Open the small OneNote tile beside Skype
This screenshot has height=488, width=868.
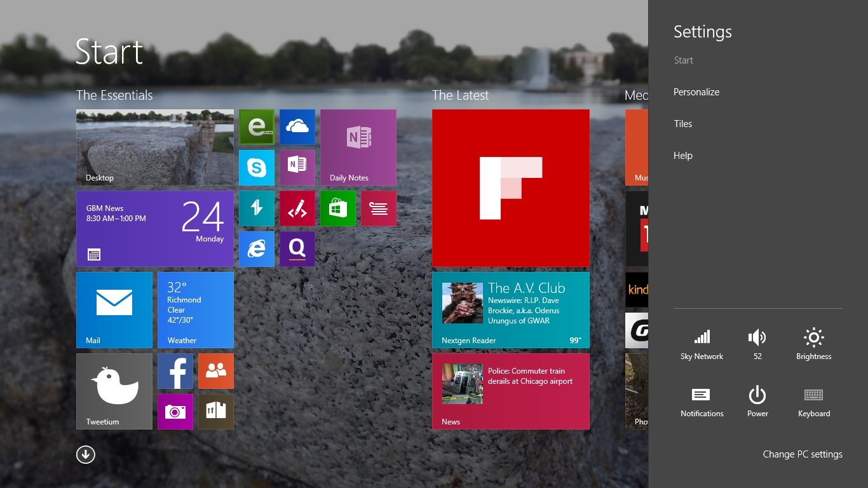(x=297, y=168)
